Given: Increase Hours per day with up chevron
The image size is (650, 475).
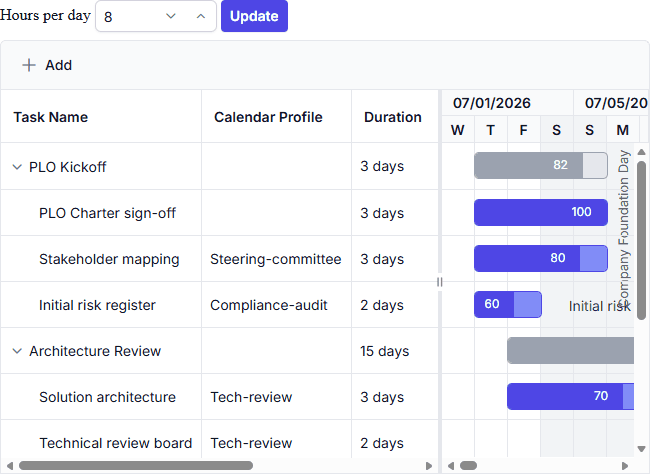Looking at the screenshot, I should tap(201, 16).
